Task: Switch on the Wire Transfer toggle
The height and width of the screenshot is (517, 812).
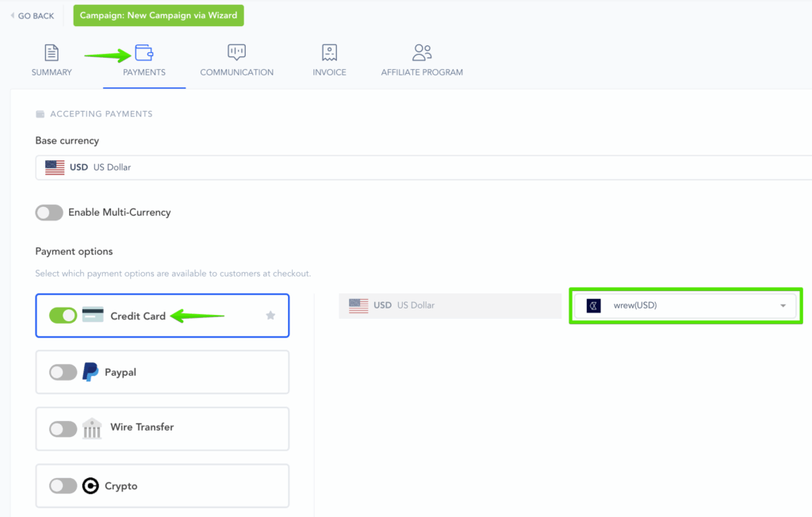Action: pos(63,428)
